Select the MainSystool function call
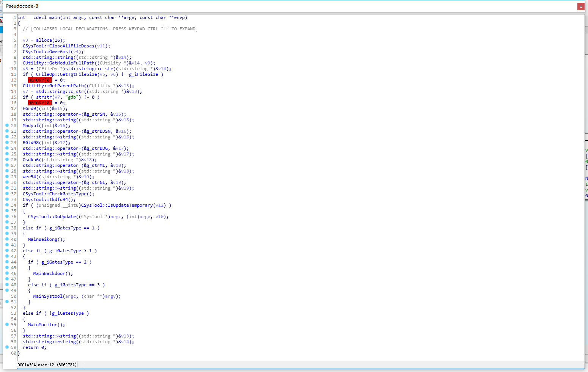Viewport: 588px width, 372px height. click(48, 296)
